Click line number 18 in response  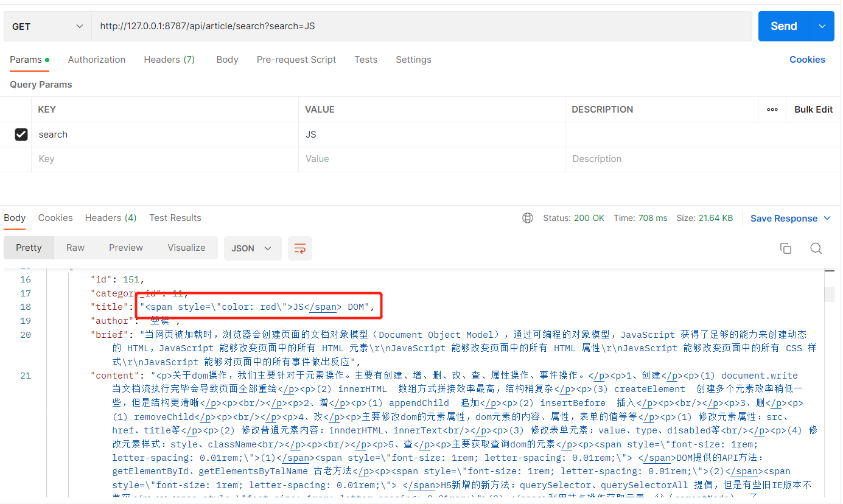(x=25, y=307)
